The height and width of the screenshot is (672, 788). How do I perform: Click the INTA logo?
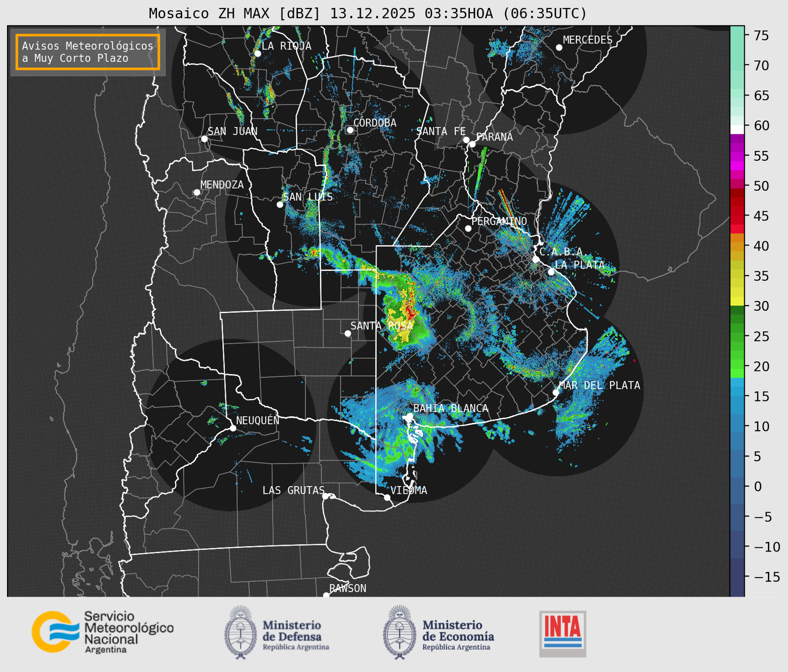tap(563, 634)
